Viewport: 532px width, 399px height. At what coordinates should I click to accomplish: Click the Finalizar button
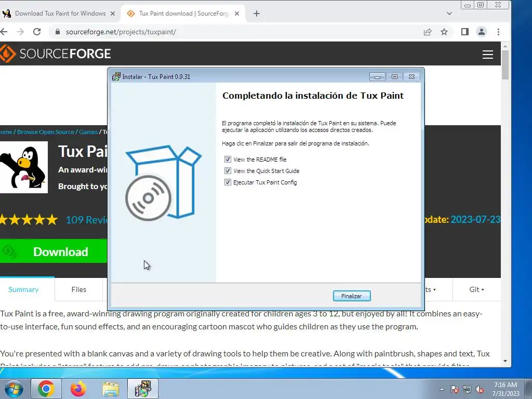click(352, 296)
